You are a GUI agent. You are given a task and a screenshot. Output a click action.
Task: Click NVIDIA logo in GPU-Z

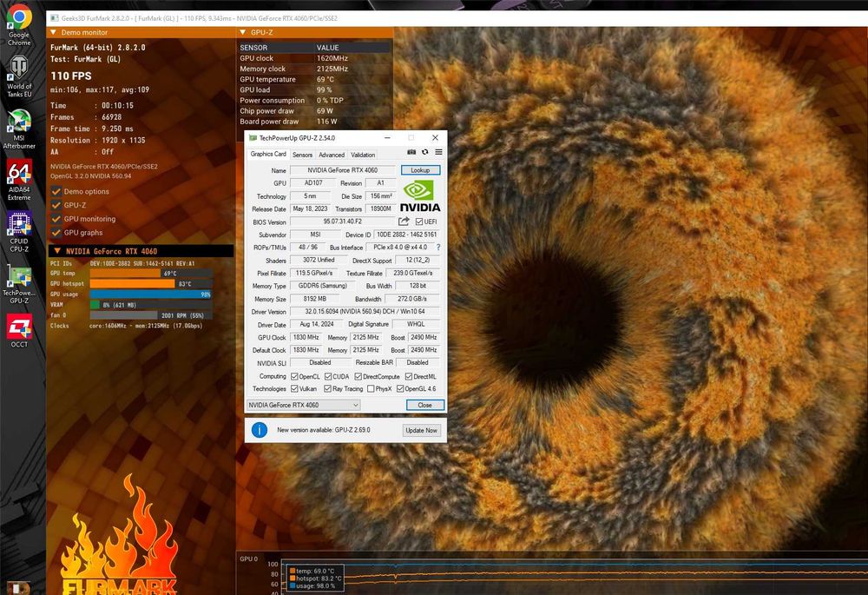tap(420, 196)
